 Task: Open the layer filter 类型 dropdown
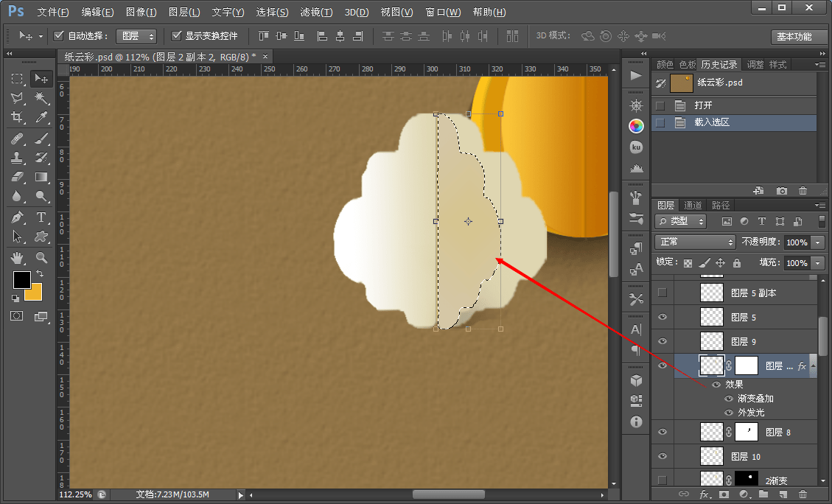coord(681,221)
